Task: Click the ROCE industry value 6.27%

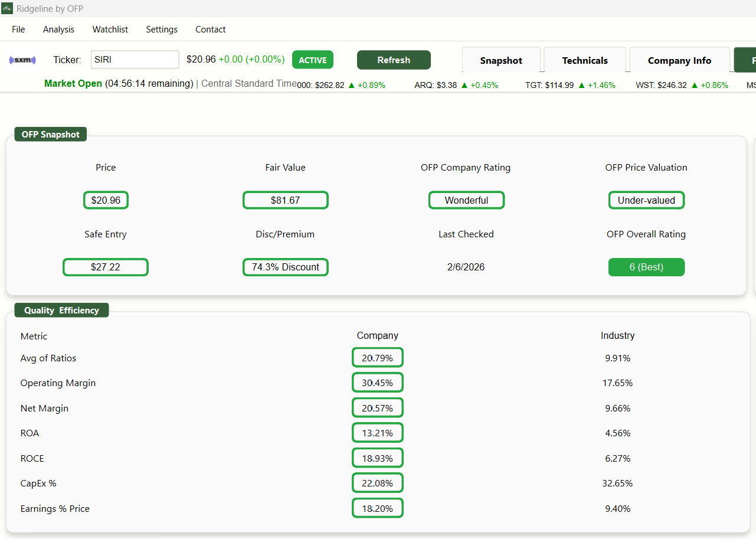Action: pos(617,458)
